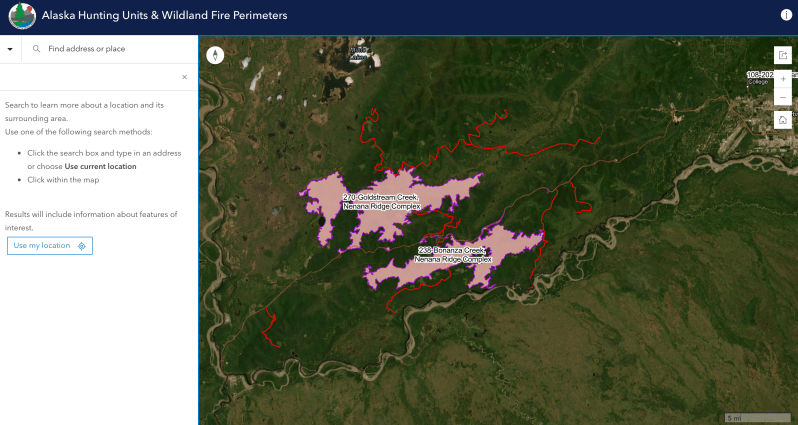Zoom in on the map
This screenshot has height=425, width=798.
point(783,81)
